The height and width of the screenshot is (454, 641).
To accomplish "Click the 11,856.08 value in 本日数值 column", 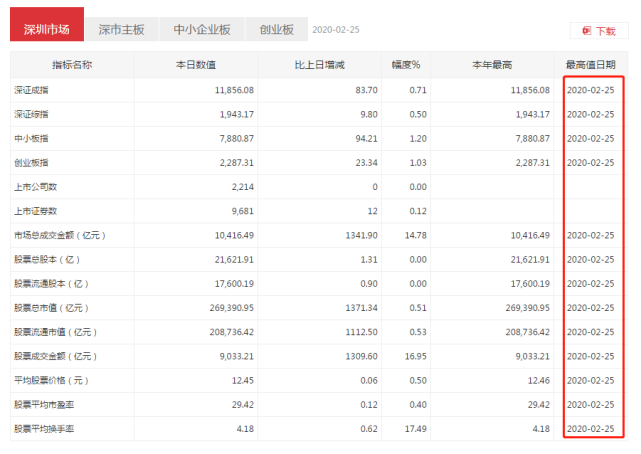I will tap(234, 90).
